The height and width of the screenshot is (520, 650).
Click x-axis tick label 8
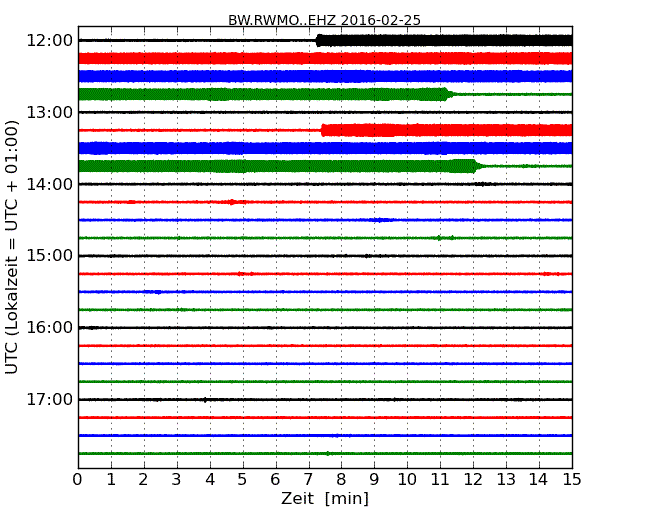(341, 480)
